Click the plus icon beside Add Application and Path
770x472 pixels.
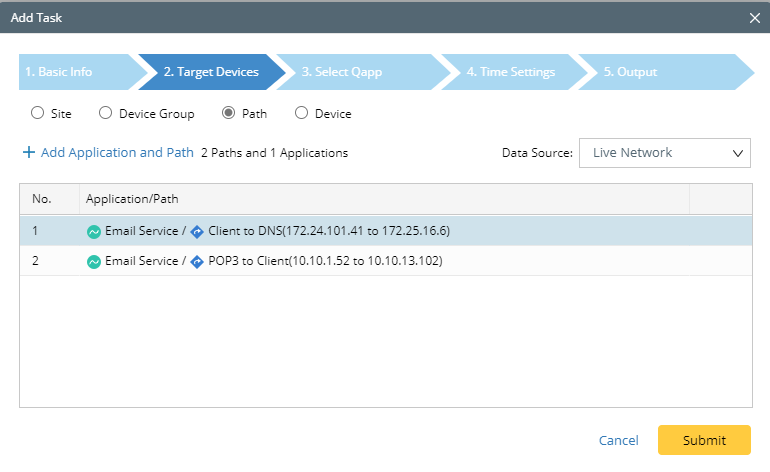click(29, 153)
